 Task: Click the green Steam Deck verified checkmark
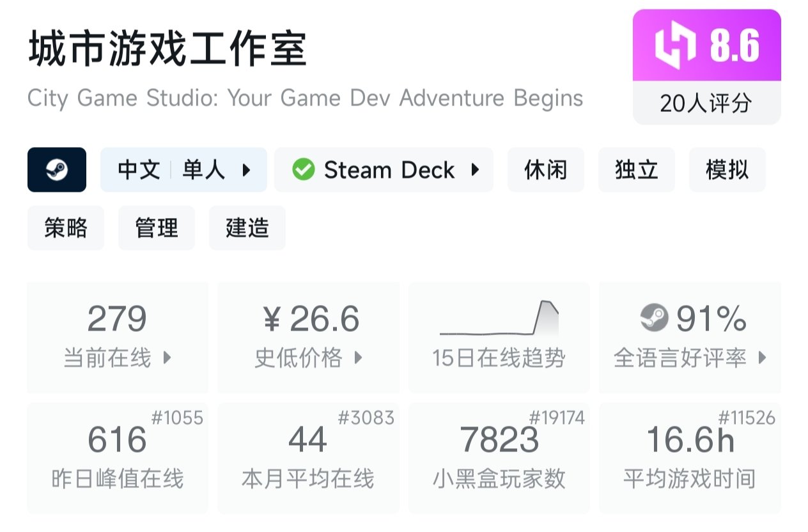pos(303,170)
